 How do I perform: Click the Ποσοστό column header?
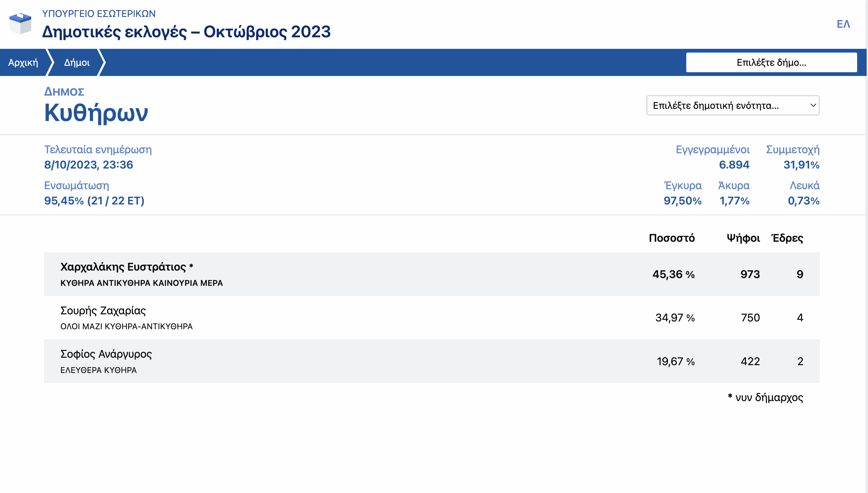[671, 238]
